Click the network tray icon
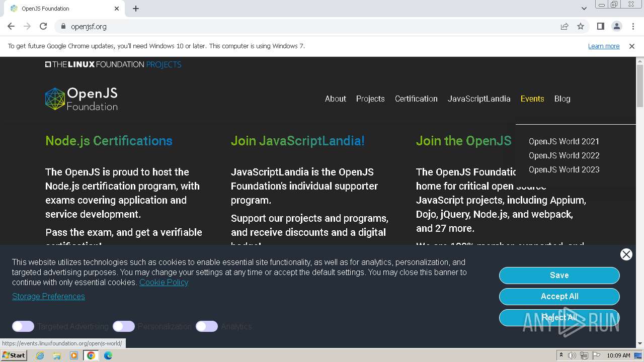Image resolution: width=644 pixels, height=362 pixels. click(x=584, y=355)
